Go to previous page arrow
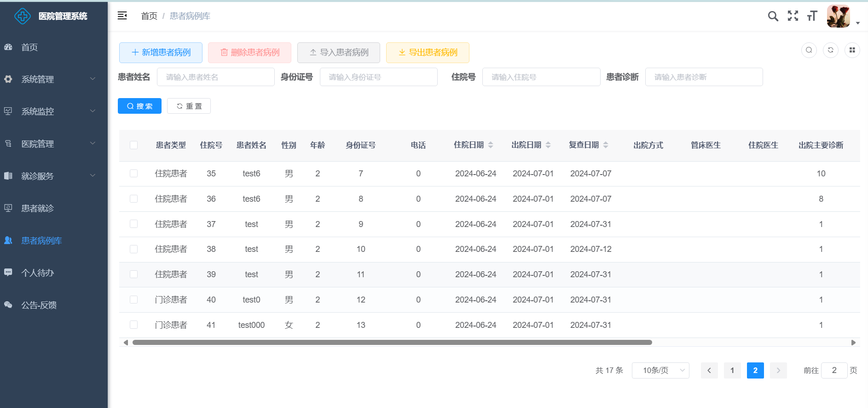 coord(709,370)
